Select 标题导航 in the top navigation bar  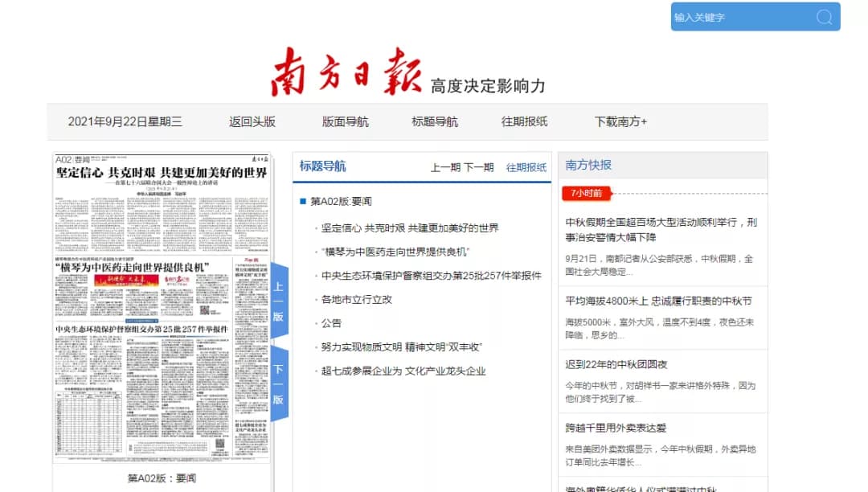tap(435, 121)
